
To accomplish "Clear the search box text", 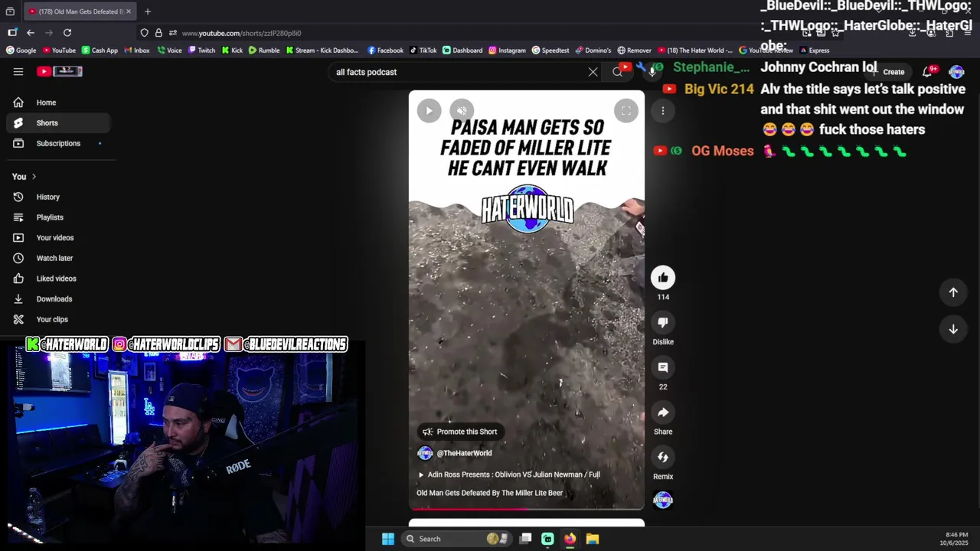I will [593, 72].
